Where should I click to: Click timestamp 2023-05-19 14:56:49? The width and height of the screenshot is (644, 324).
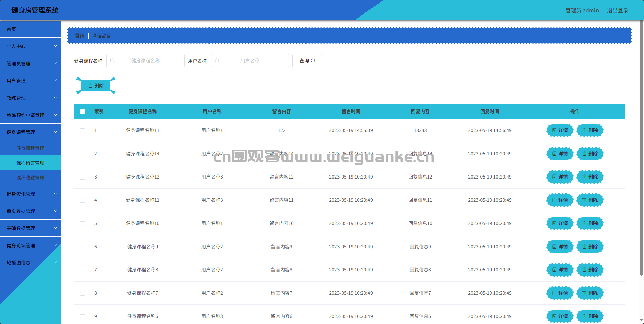(x=489, y=130)
